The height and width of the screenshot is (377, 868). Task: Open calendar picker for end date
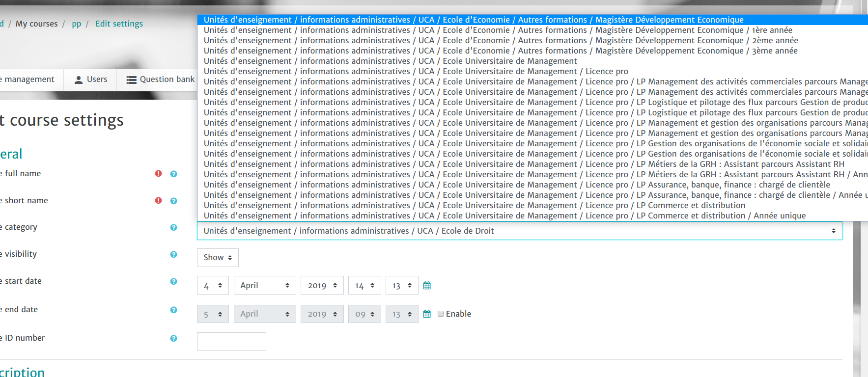click(x=427, y=314)
